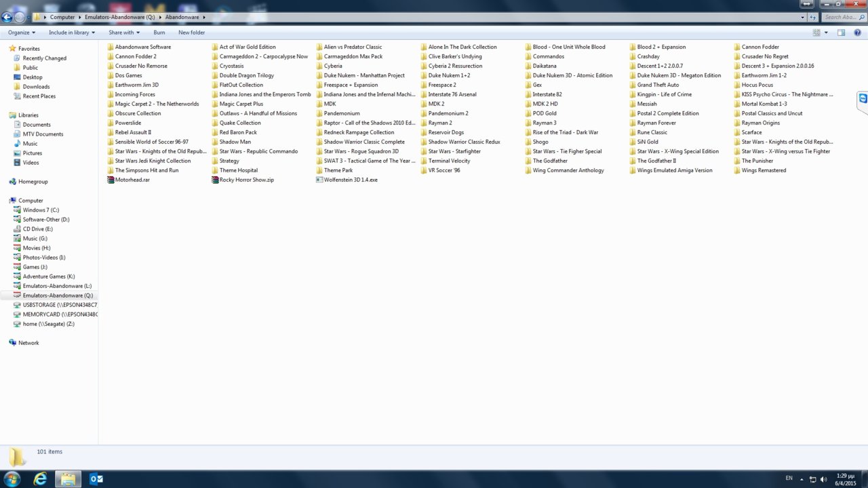868x488 pixels.
Task: Click the Favorites star icon
Action: (12, 49)
